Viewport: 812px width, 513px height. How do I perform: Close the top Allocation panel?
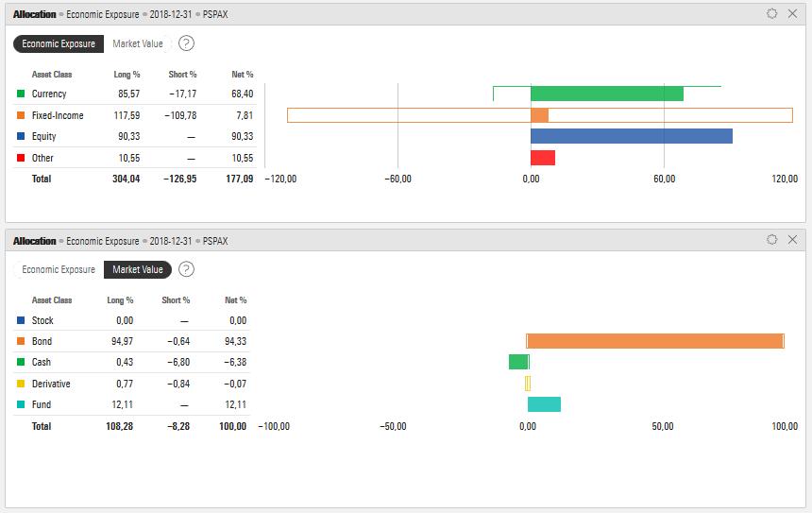point(792,14)
